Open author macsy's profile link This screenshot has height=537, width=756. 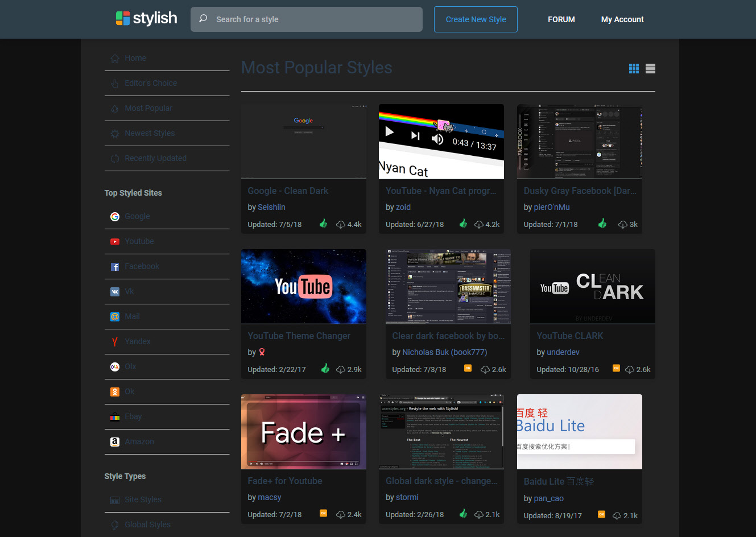pos(270,497)
